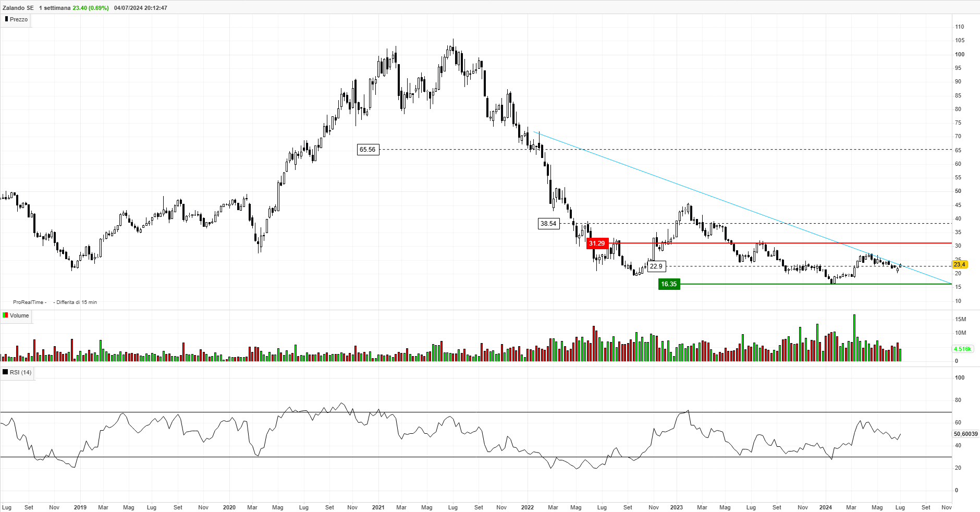Click the 23.40 (0.69%) quote text
This screenshot has width=980, height=512.
91,8
